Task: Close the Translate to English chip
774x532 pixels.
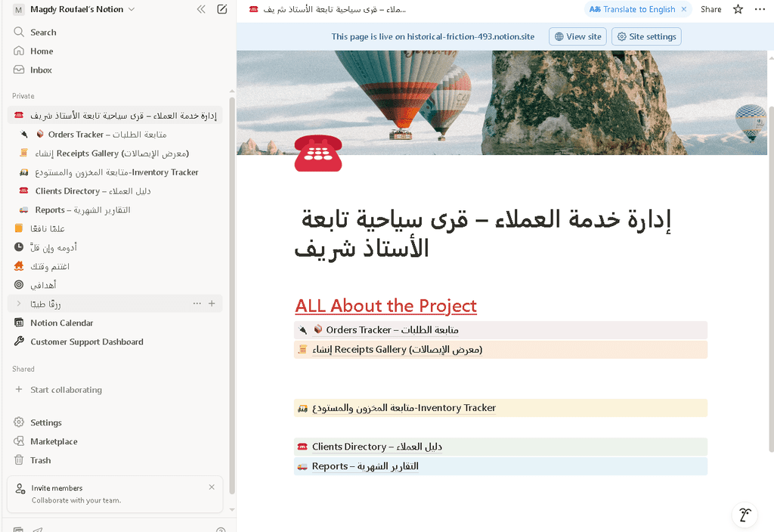Action: click(684, 10)
